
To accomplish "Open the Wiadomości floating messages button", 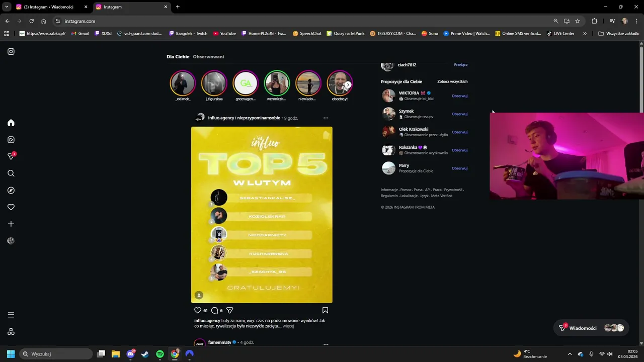I will click(591, 328).
